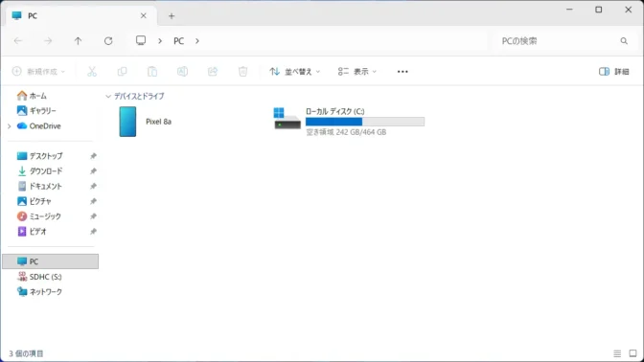Click pin icon next to ダウンロード
Image resolution: width=644 pixels, height=362 pixels.
point(93,171)
